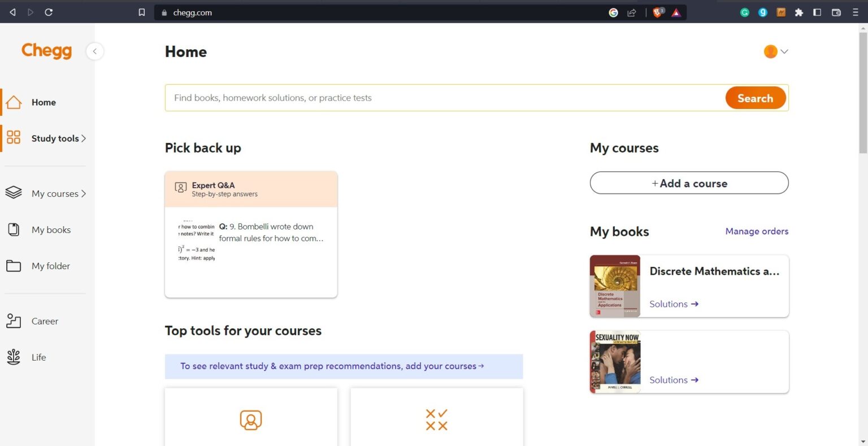The height and width of the screenshot is (446, 868).
Task: Open My books using the book icon
Action: (14, 230)
